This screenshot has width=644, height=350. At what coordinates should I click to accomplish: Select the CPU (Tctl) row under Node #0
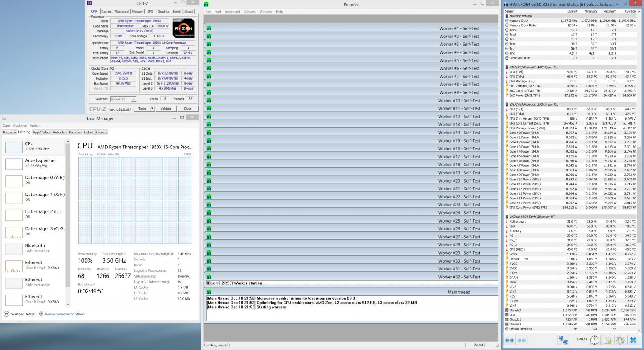pyautogui.click(x=571, y=72)
